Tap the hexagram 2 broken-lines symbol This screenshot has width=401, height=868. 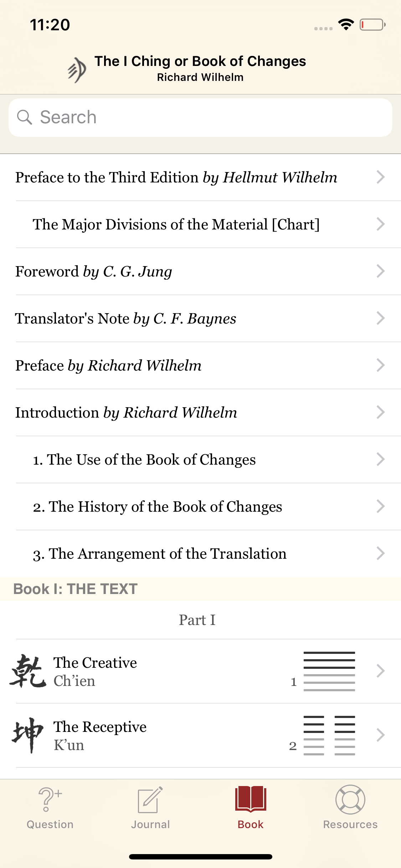pos(329,735)
